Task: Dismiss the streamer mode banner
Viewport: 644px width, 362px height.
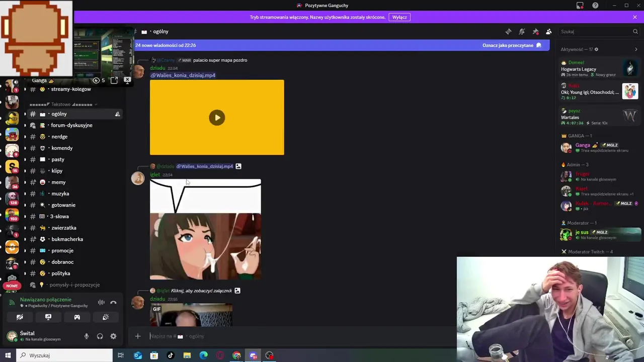Action: tap(635, 17)
